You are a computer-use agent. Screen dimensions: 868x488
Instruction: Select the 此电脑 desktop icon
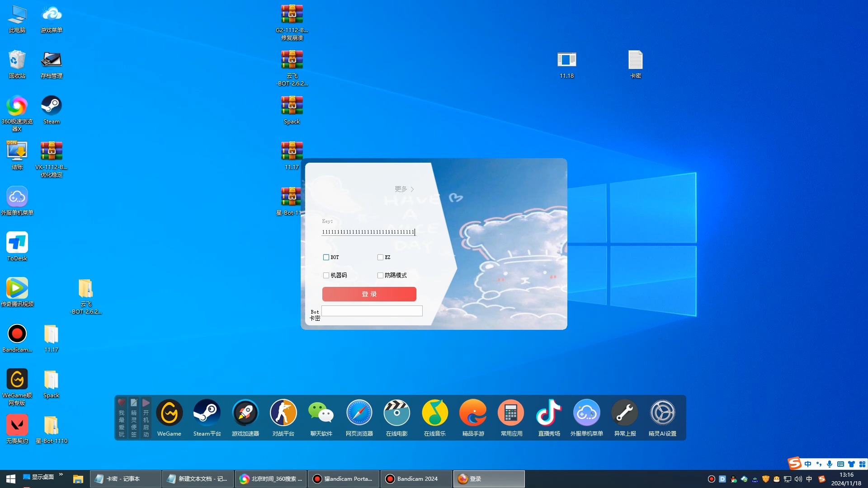[x=17, y=19]
